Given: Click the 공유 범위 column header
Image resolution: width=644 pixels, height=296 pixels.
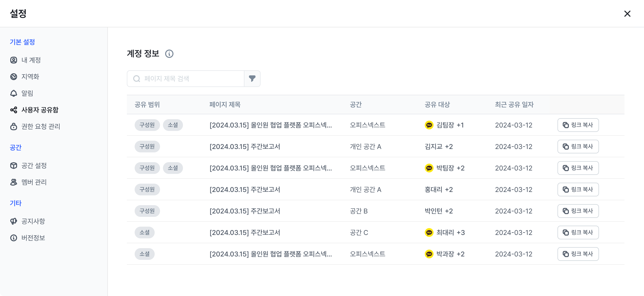Looking at the screenshot, I should [x=147, y=105].
